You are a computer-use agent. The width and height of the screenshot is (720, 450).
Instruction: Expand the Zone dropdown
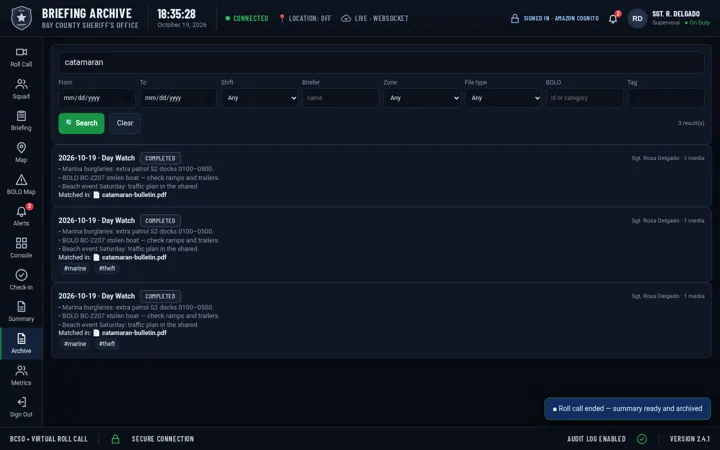tap(422, 98)
